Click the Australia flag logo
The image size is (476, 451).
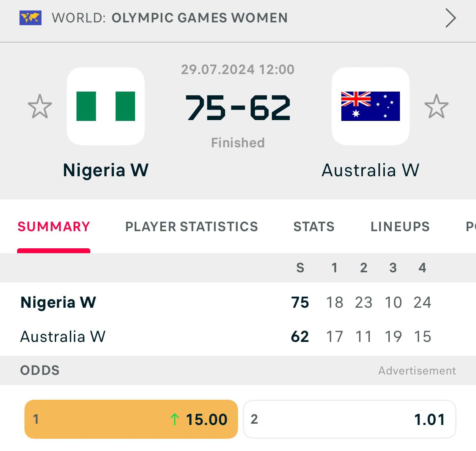(x=370, y=106)
